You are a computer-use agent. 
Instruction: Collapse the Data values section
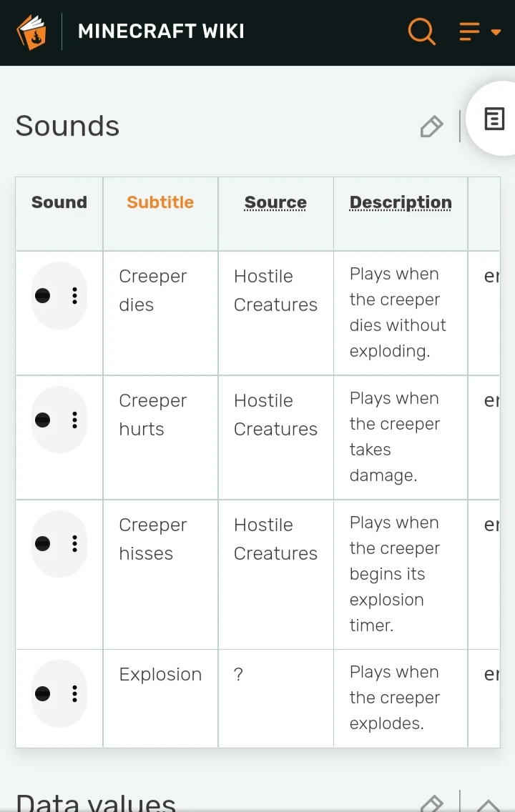488,804
